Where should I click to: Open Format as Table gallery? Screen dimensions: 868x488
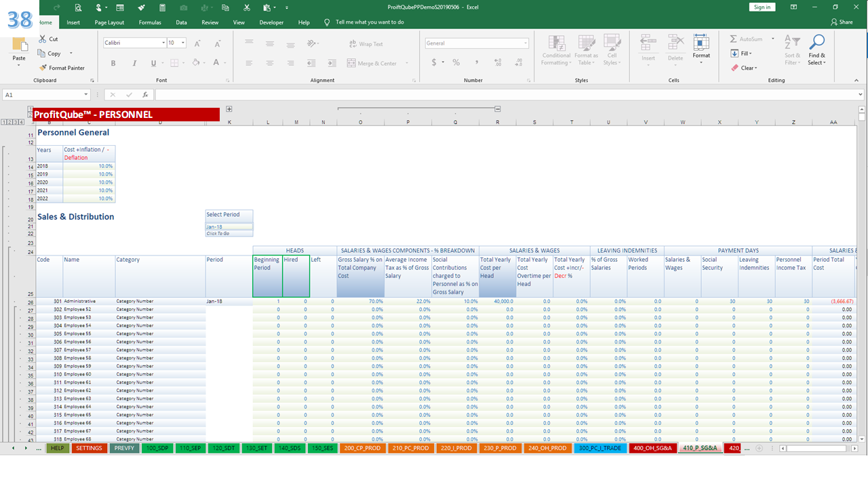585,51
